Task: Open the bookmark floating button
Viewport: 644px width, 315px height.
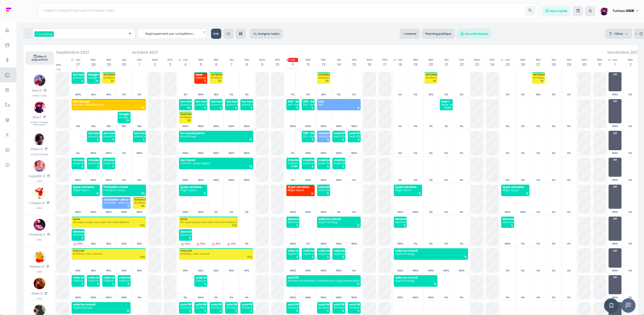Action: click(611, 305)
